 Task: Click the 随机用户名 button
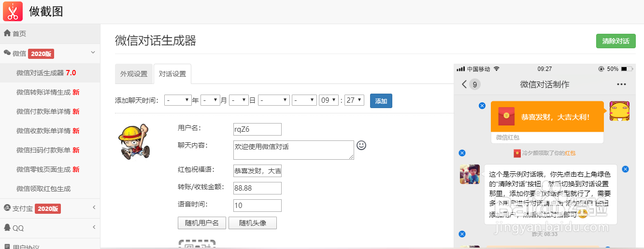pos(202,223)
